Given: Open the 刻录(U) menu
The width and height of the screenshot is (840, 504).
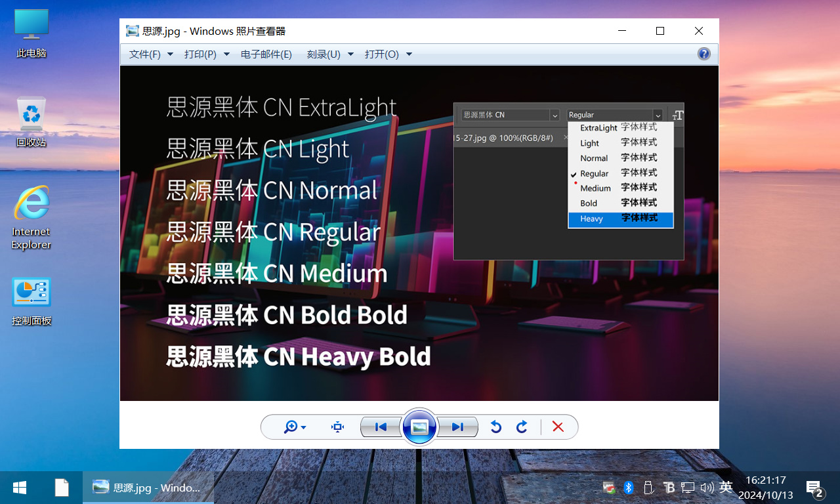Looking at the screenshot, I should click(x=330, y=54).
